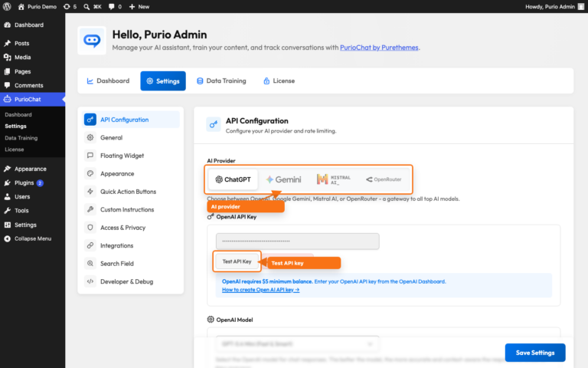
Task: Click the Test API Key button
Action: 237,261
